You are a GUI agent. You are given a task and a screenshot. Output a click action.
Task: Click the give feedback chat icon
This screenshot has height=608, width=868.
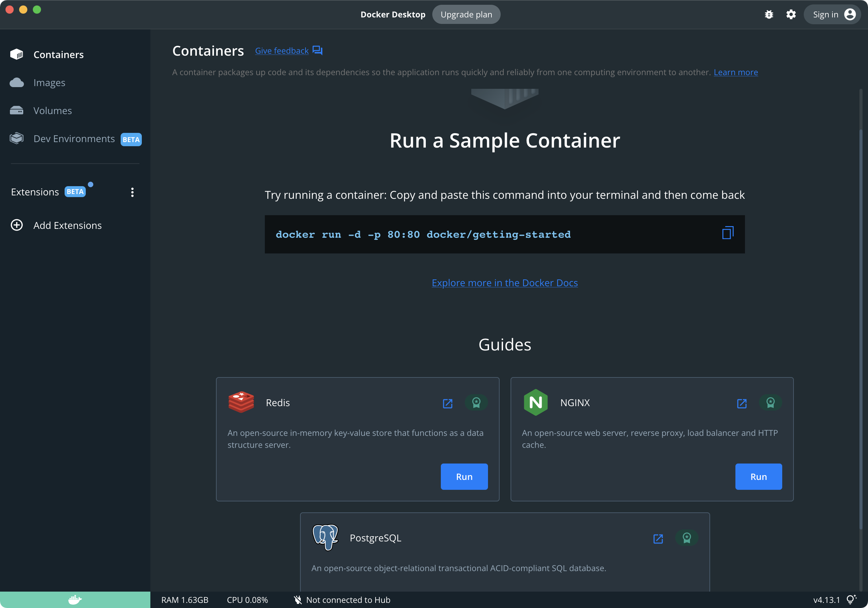point(317,50)
